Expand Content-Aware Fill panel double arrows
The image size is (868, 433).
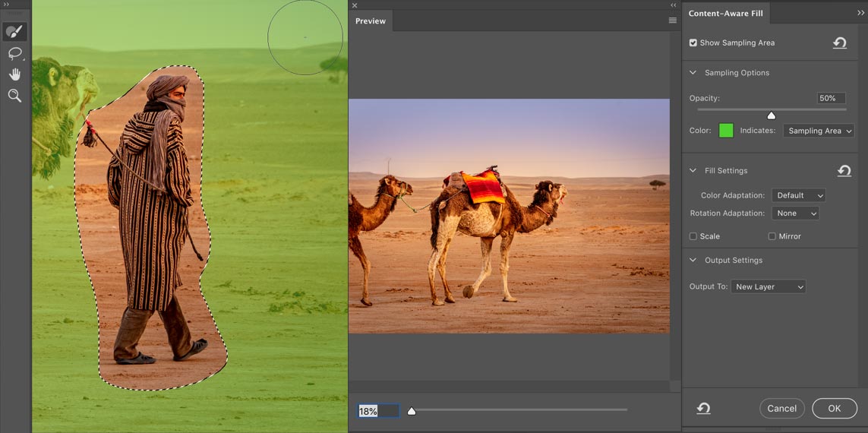[861, 13]
